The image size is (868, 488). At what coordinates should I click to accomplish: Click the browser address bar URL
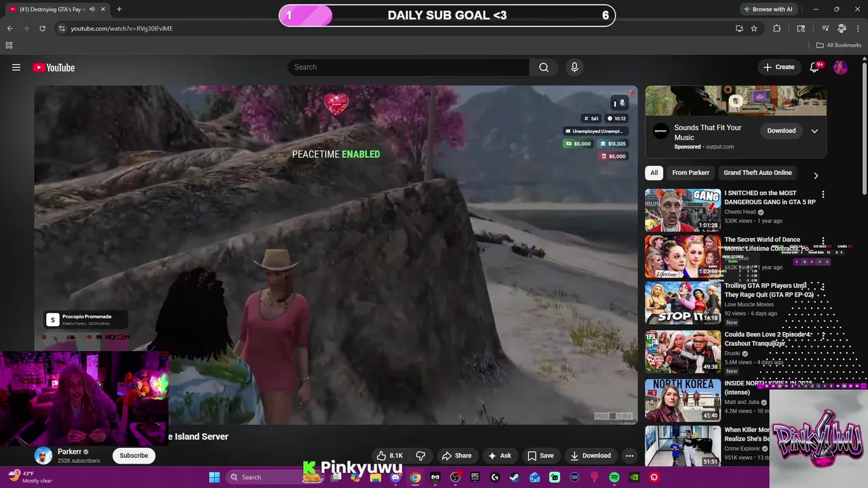121,28
